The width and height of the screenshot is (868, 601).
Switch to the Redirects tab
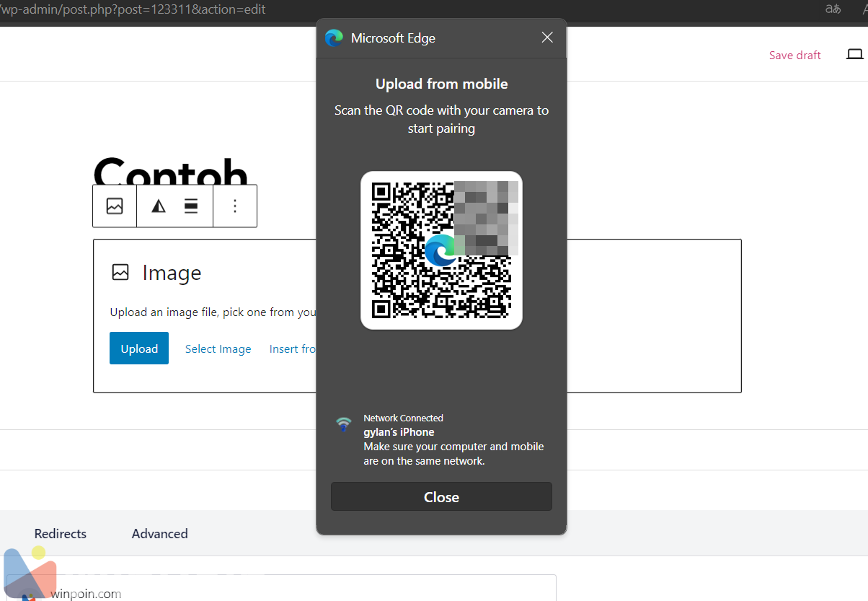pos(61,534)
